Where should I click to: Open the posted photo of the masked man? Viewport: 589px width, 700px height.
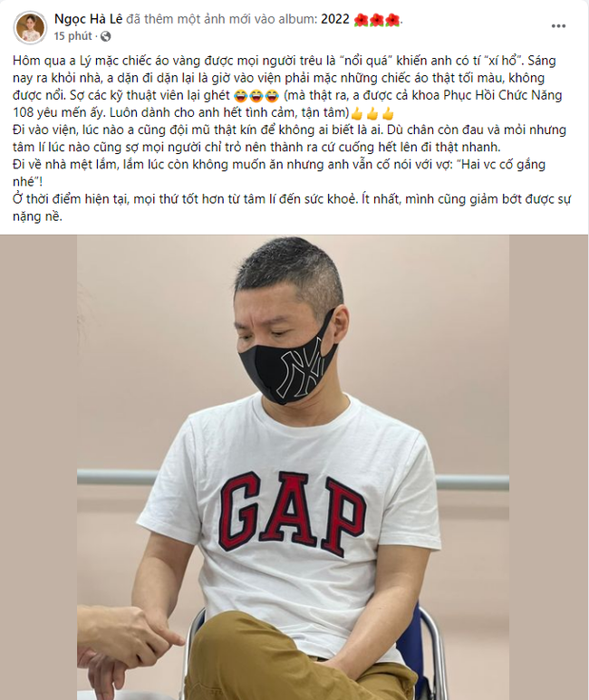(x=294, y=467)
